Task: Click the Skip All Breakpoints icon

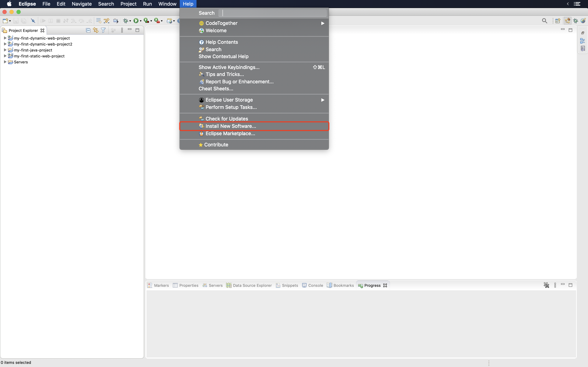Action: point(33,21)
